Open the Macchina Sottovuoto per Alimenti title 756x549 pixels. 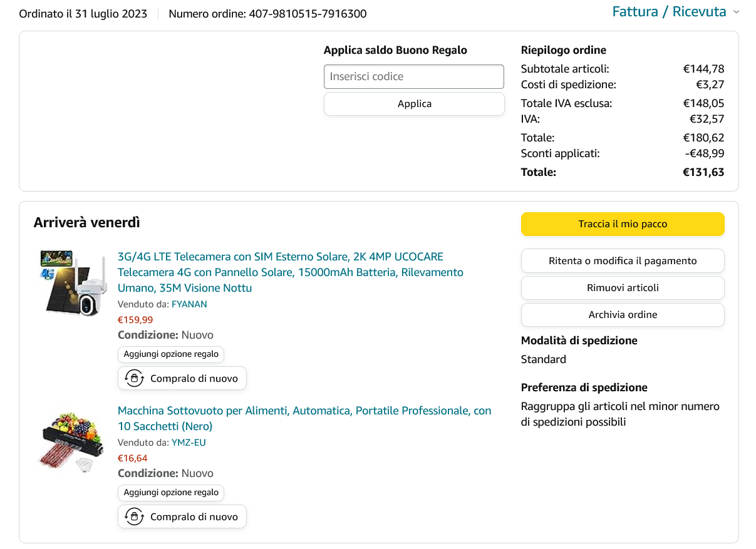pos(304,418)
